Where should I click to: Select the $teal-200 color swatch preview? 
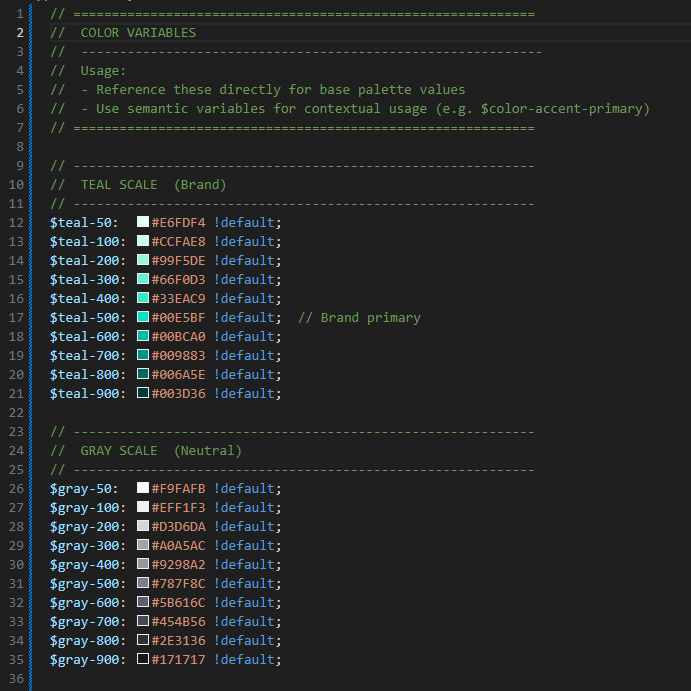coord(143,260)
